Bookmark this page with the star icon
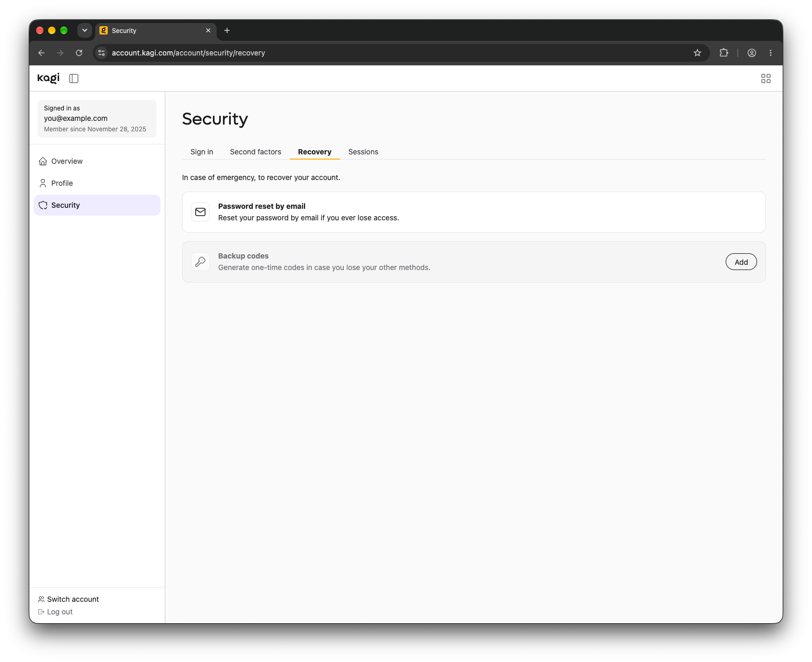The width and height of the screenshot is (812, 662). click(x=697, y=53)
